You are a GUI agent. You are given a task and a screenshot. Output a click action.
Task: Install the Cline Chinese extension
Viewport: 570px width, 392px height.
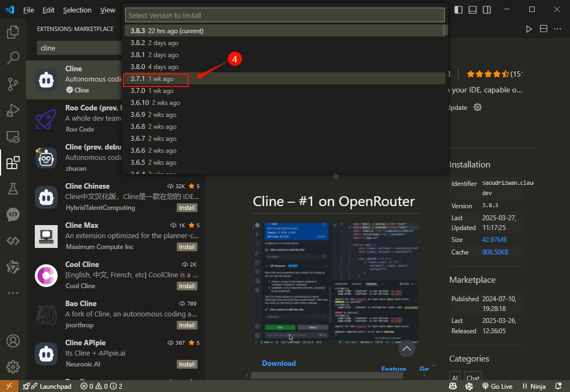[187, 208]
